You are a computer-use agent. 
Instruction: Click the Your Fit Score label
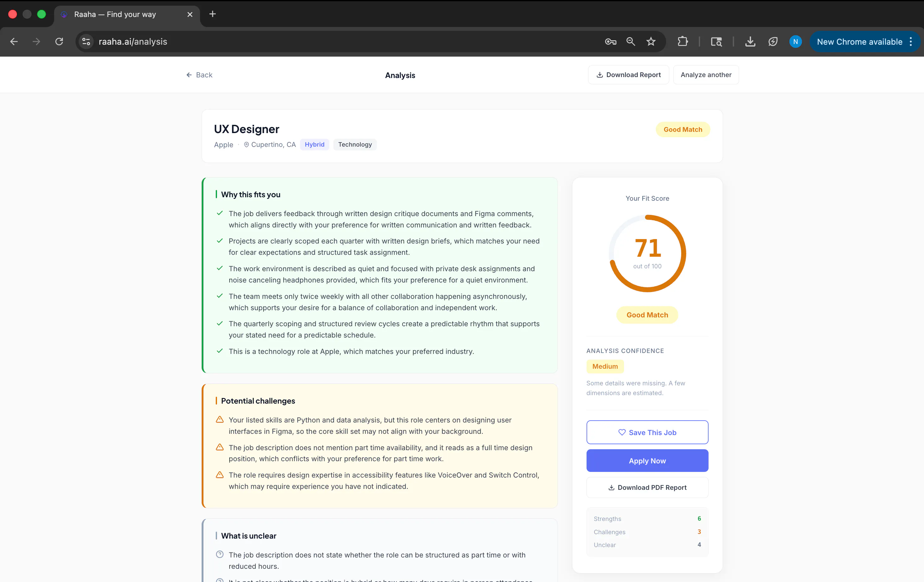coord(647,199)
